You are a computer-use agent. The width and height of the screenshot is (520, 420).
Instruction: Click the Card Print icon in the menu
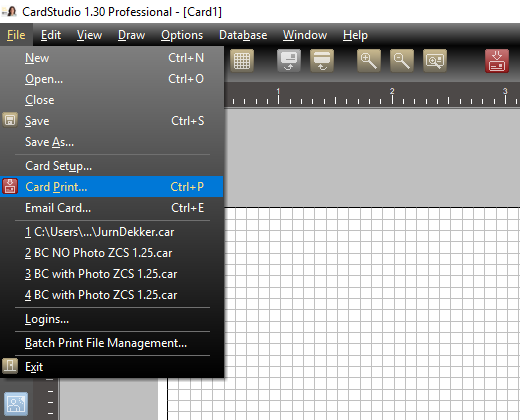tap(10, 186)
